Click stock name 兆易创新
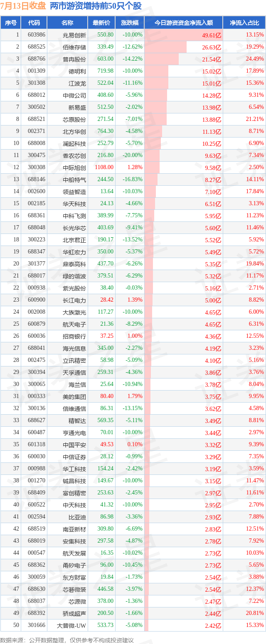This screenshot has width=266, height=644. pos(74,35)
